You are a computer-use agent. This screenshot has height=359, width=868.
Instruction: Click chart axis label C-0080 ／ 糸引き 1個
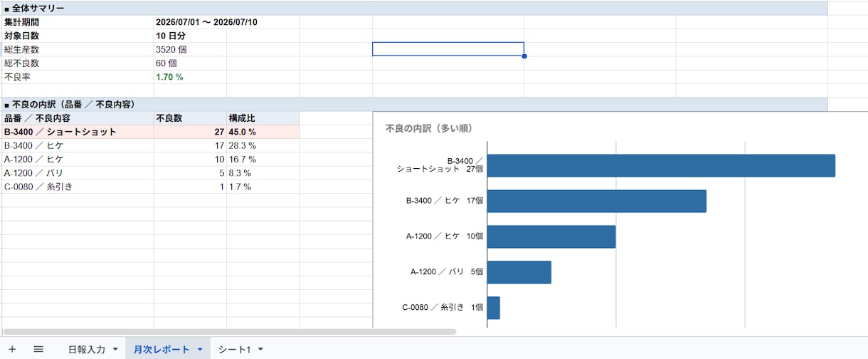click(443, 307)
